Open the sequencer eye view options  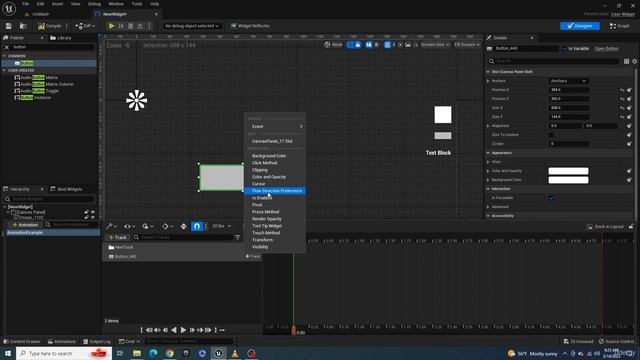[x=129, y=226]
